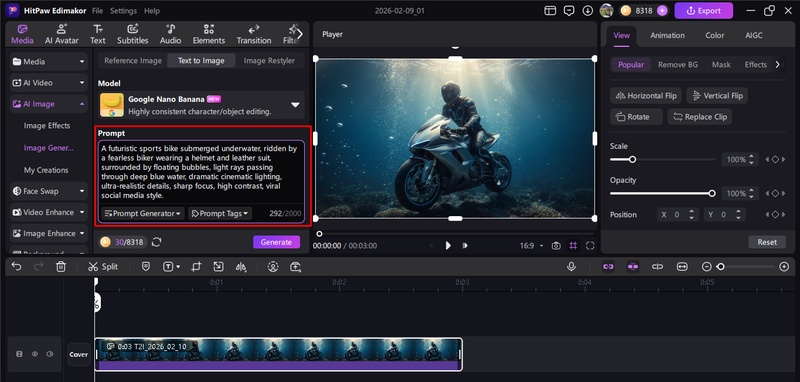
Task: Split the clip with scissors tool
Action: [103, 266]
